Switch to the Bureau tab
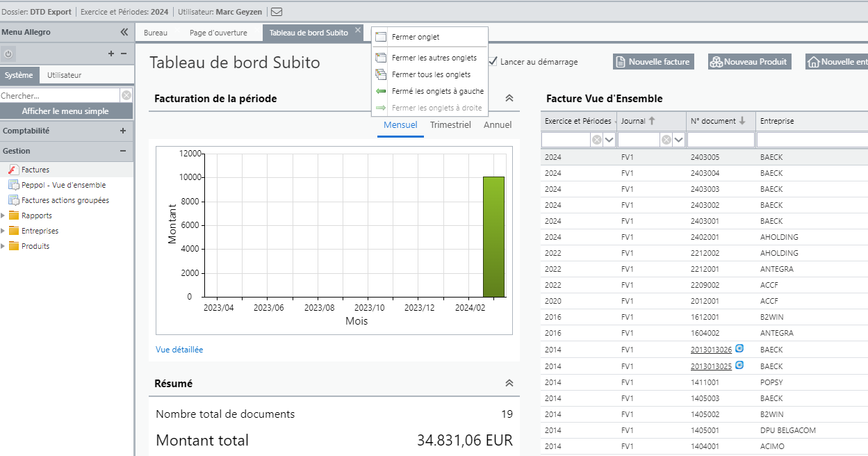 click(156, 33)
